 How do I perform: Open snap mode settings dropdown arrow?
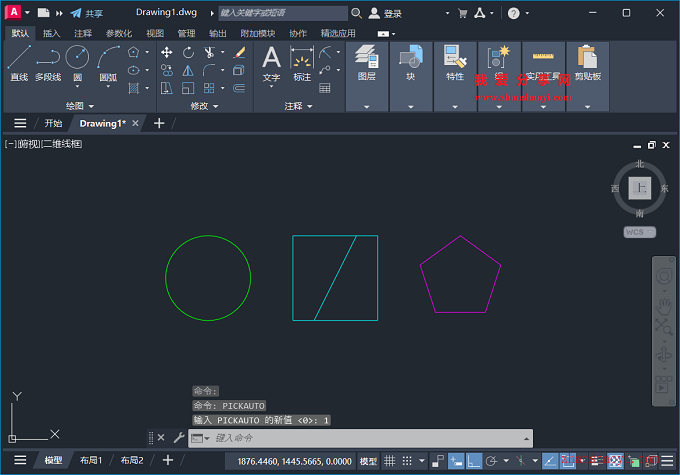pos(422,461)
